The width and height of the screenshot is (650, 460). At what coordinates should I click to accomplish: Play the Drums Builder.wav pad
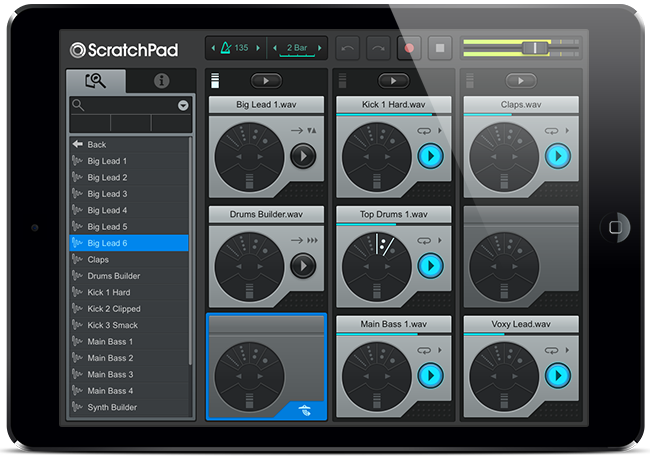click(x=303, y=266)
